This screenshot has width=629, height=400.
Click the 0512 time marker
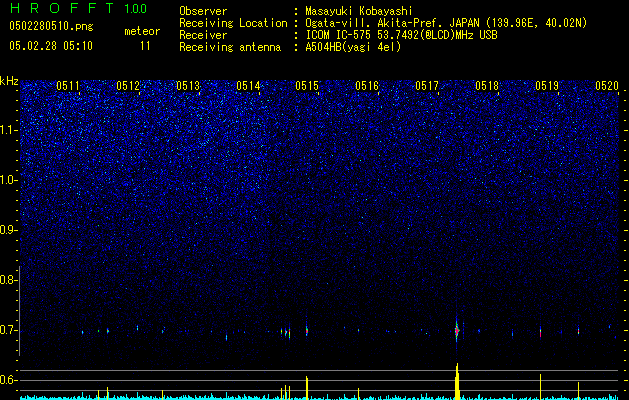[x=128, y=86]
